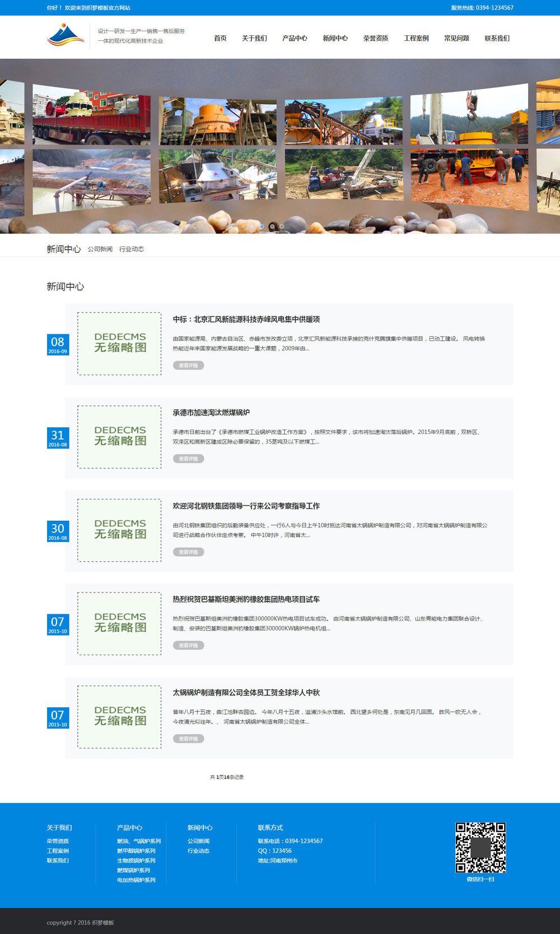Open footer link 行业动态
The height and width of the screenshot is (934, 560).
coord(198,851)
